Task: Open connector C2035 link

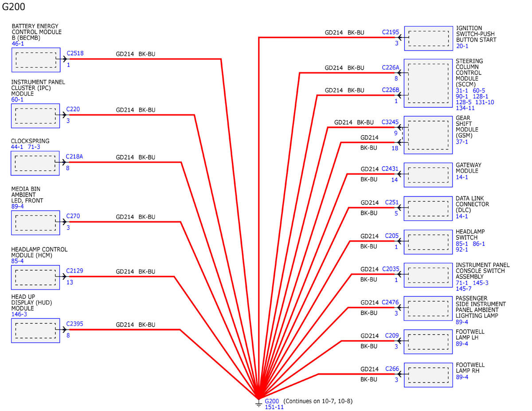Action: click(x=391, y=269)
